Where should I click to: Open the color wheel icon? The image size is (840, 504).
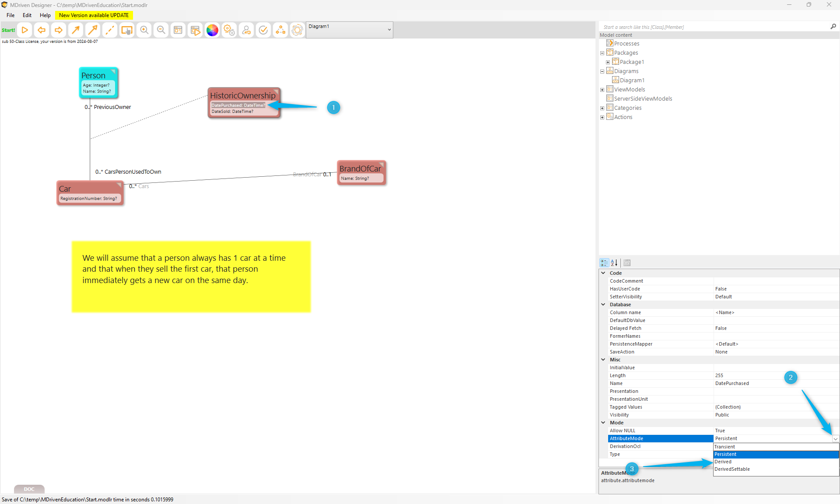tap(212, 30)
